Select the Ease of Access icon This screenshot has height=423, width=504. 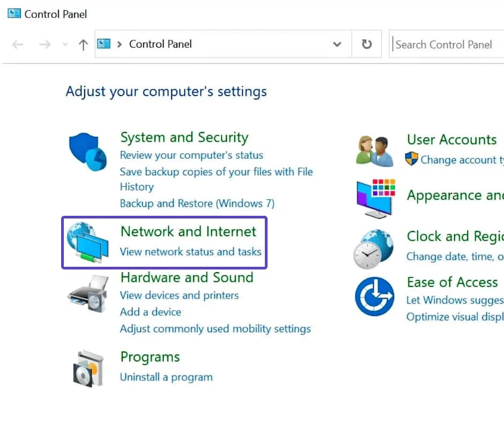(375, 297)
